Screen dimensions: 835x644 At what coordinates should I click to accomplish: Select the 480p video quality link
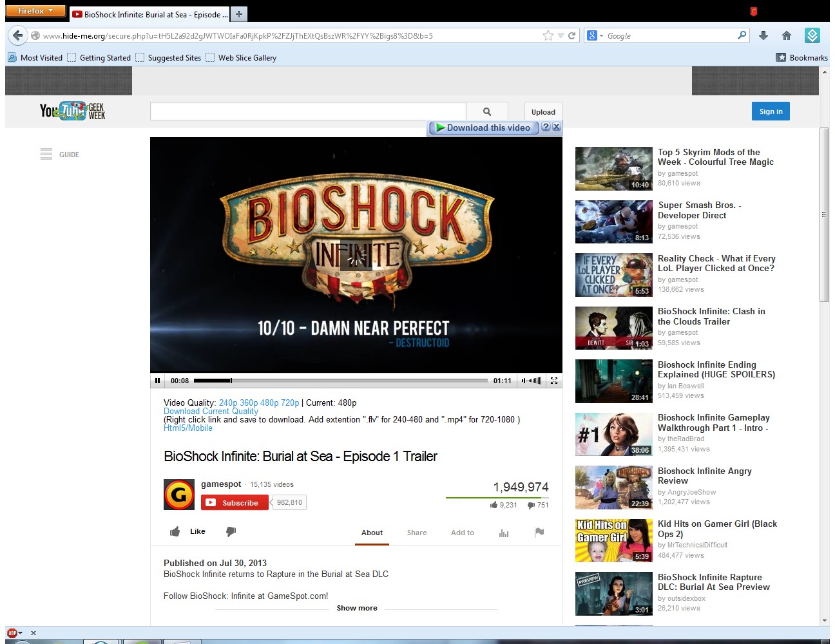click(269, 402)
